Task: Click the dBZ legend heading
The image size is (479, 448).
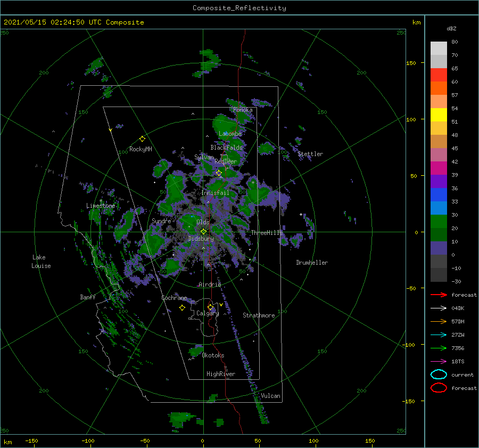Action: tap(451, 28)
